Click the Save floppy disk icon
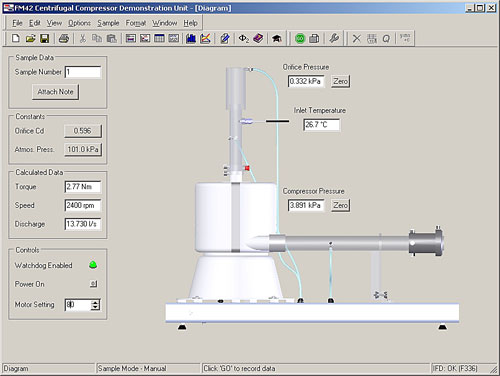Viewport: 500px width, 376px height. click(44, 39)
